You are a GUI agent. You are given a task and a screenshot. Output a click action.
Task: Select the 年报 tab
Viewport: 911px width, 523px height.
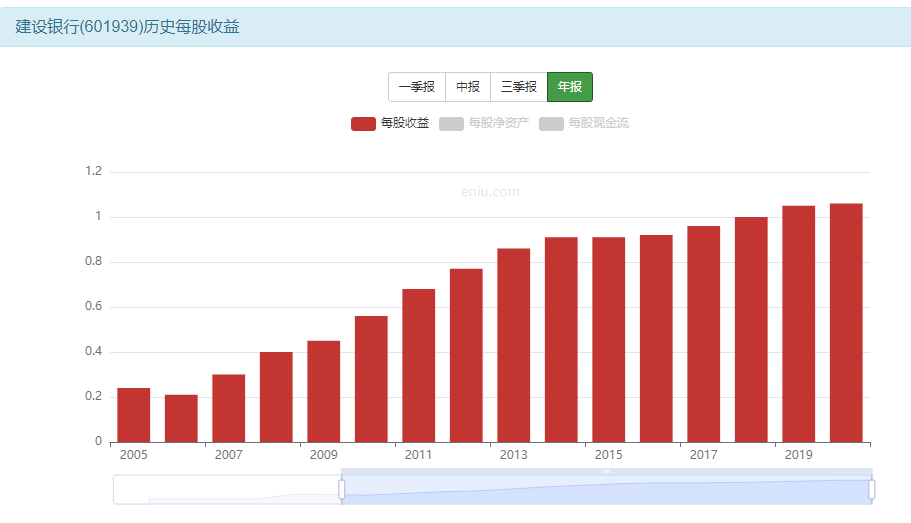pos(570,87)
